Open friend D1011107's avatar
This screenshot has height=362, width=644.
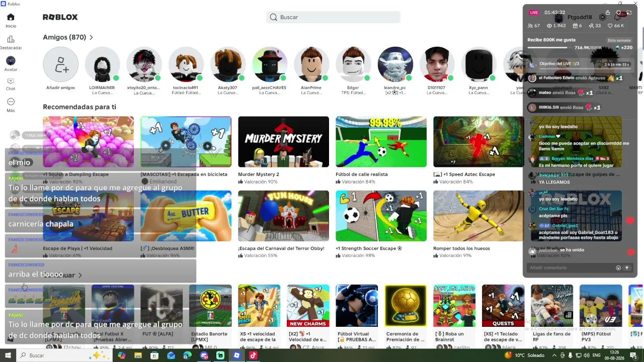[437, 64]
